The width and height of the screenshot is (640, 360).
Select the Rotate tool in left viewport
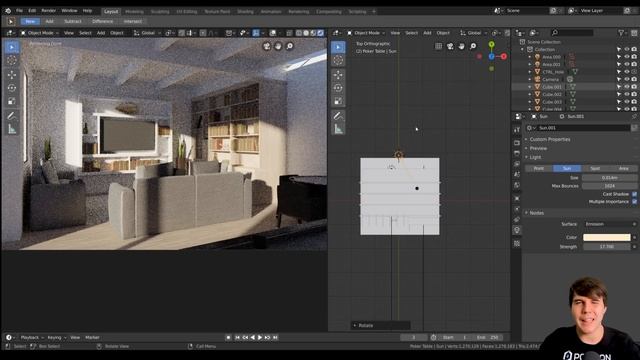coord(12,88)
